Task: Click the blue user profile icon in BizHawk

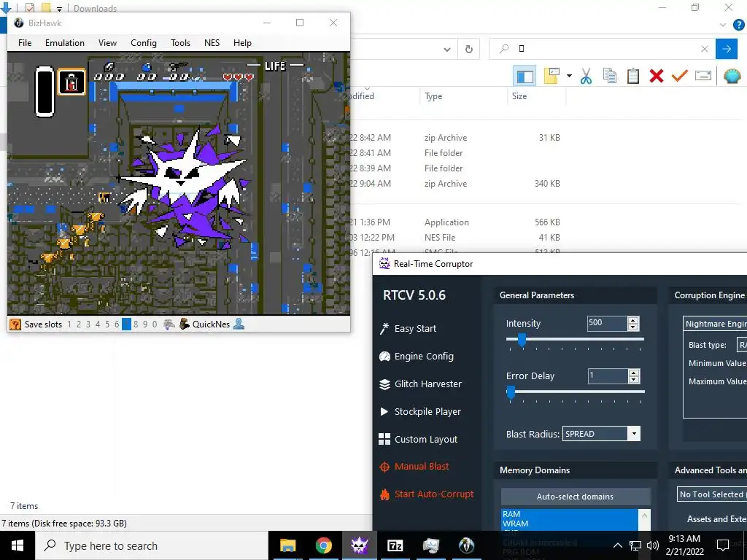Action: point(239,324)
